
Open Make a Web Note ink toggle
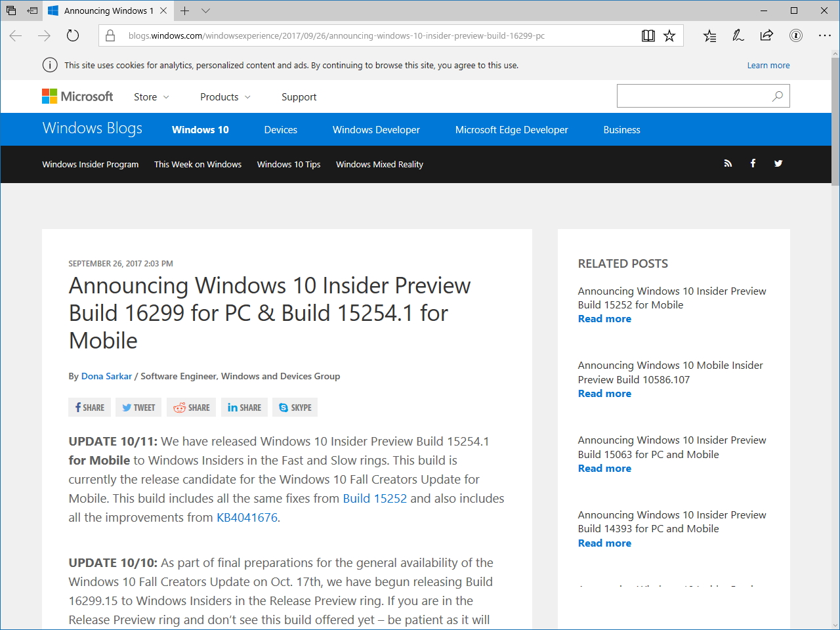pos(738,35)
